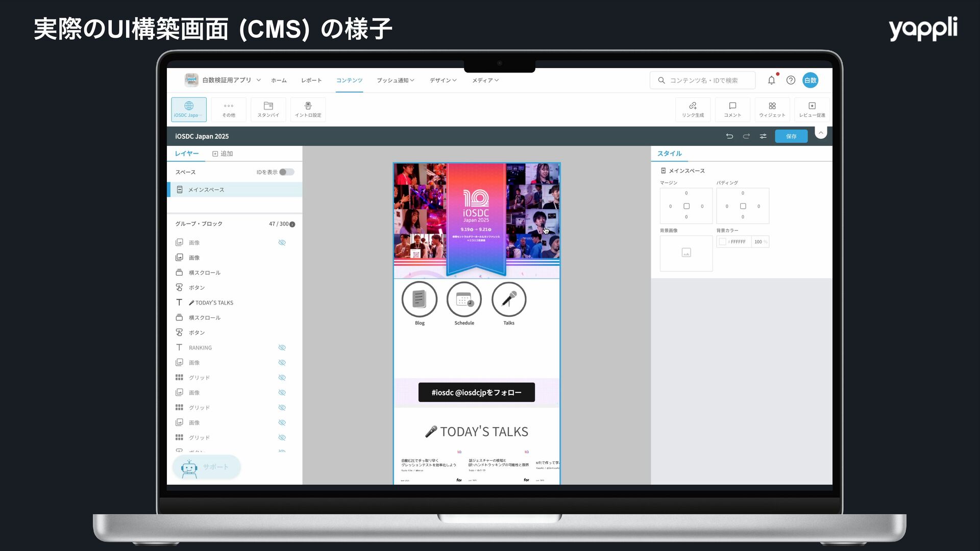Click the margin link-sides square icon
This screenshot has height=551, width=980.
[x=687, y=206]
